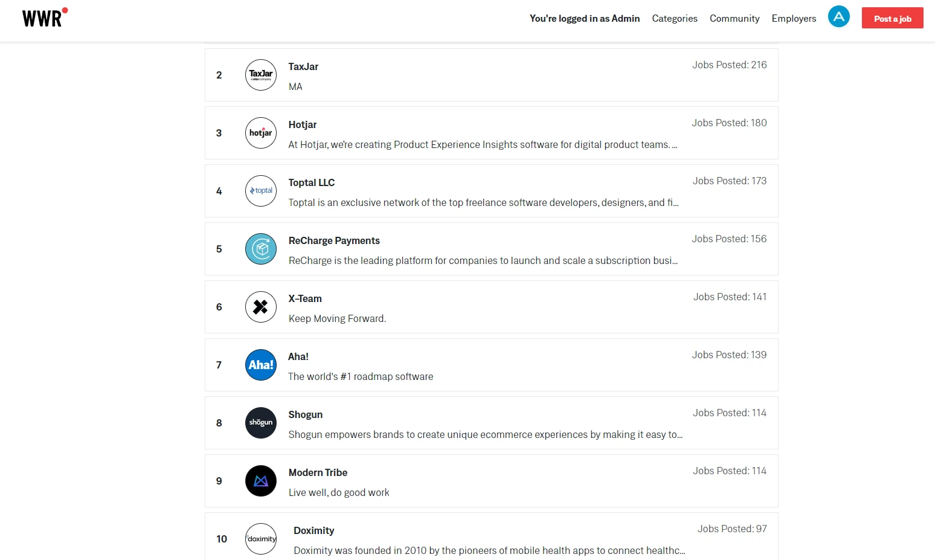
Task: Click 'Jobs Posted: 173' for Toptal
Action: click(730, 181)
